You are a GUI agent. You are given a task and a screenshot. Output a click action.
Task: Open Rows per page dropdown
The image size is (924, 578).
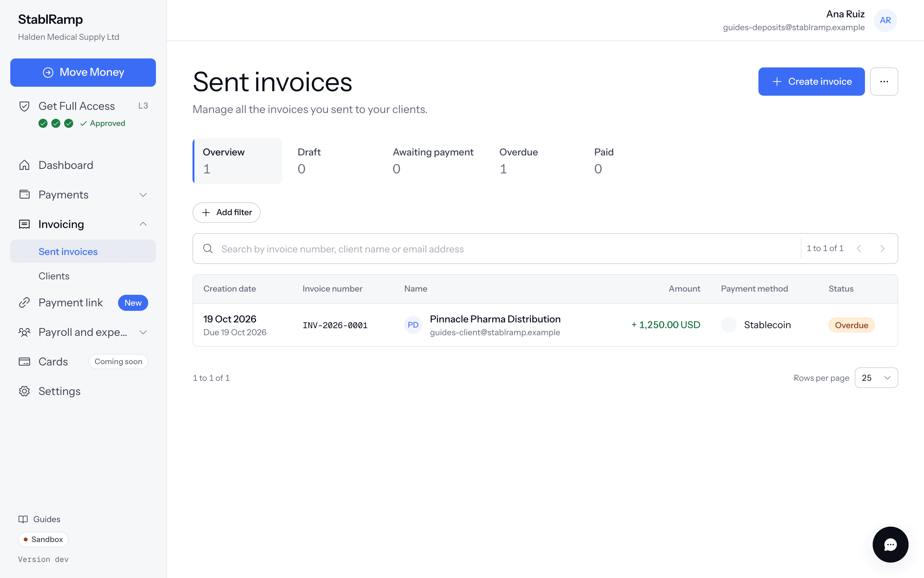(876, 378)
